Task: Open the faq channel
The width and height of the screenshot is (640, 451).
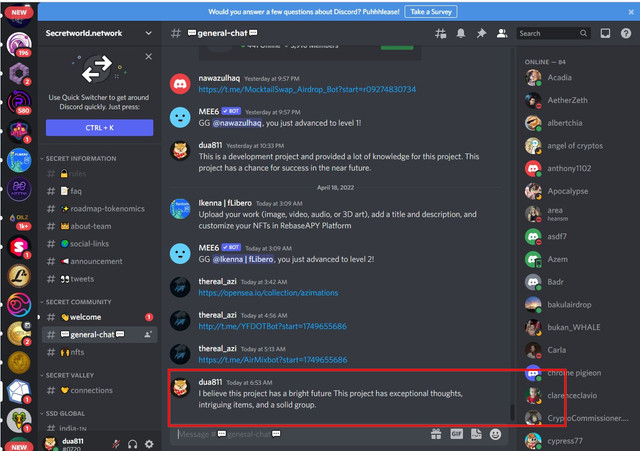Action: point(99,191)
